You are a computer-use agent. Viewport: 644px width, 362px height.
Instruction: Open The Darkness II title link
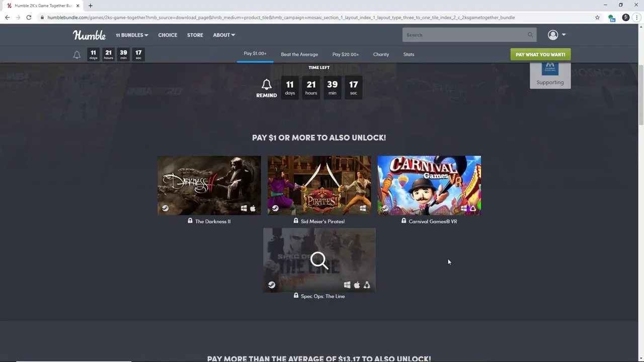(213, 221)
